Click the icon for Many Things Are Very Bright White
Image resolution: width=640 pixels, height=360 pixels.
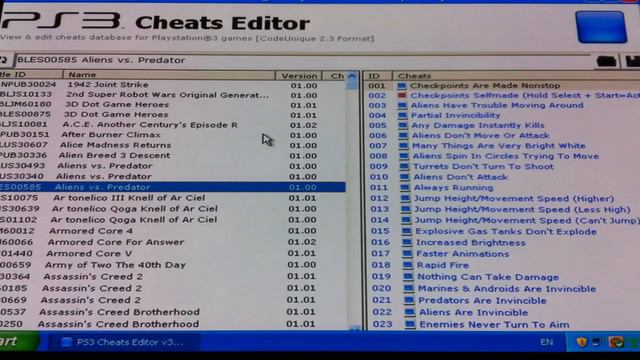pos(404,146)
